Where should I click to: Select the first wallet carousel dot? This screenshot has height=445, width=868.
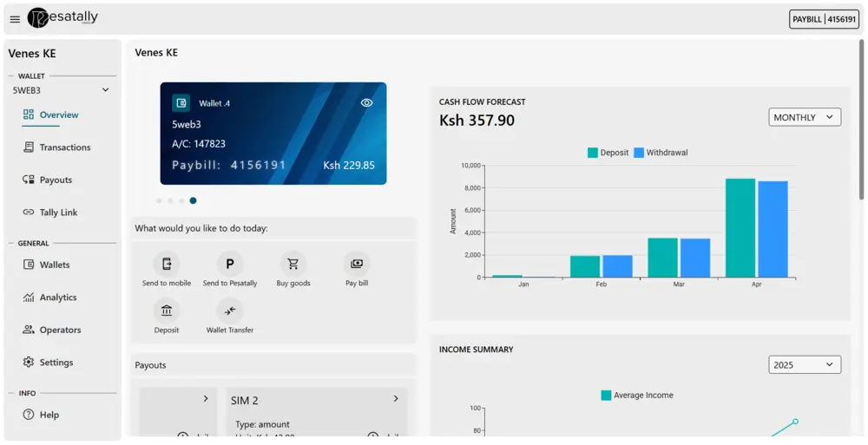point(160,201)
